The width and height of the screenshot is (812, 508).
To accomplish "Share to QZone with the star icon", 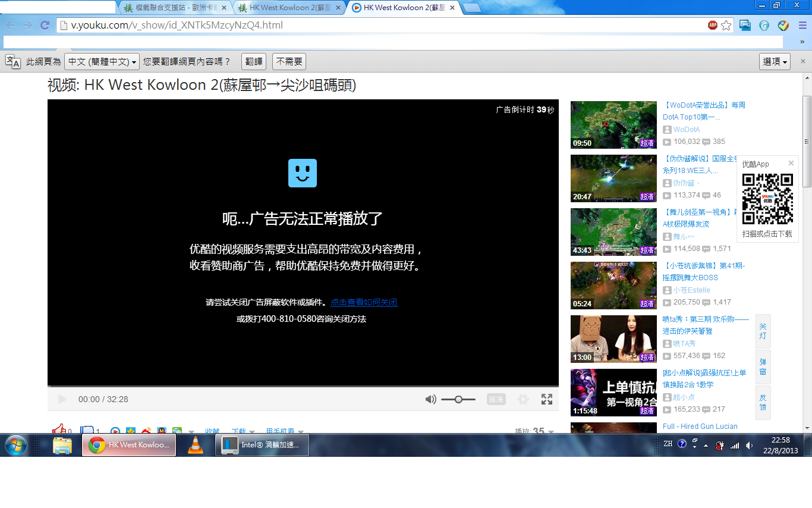I will tap(131, 431).
